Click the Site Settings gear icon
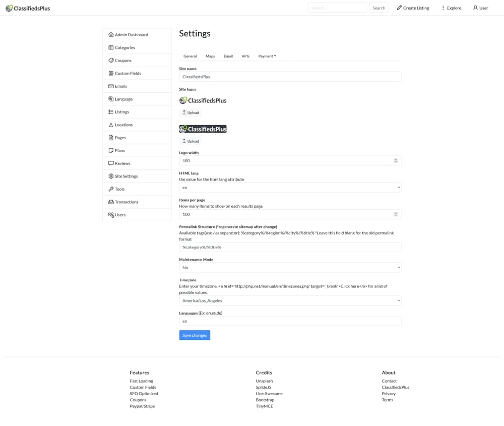The width and height of the screenshot is (504, 426). pos(111,176)
